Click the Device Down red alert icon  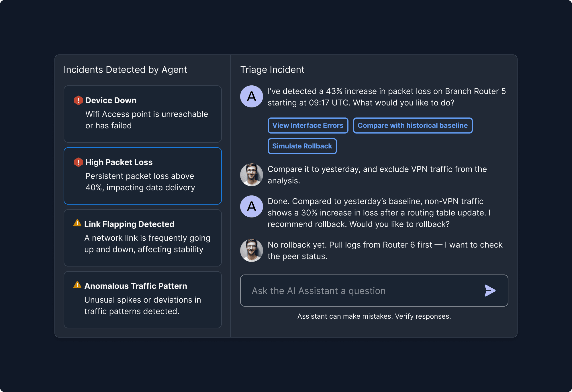click(x=78, y=100)
